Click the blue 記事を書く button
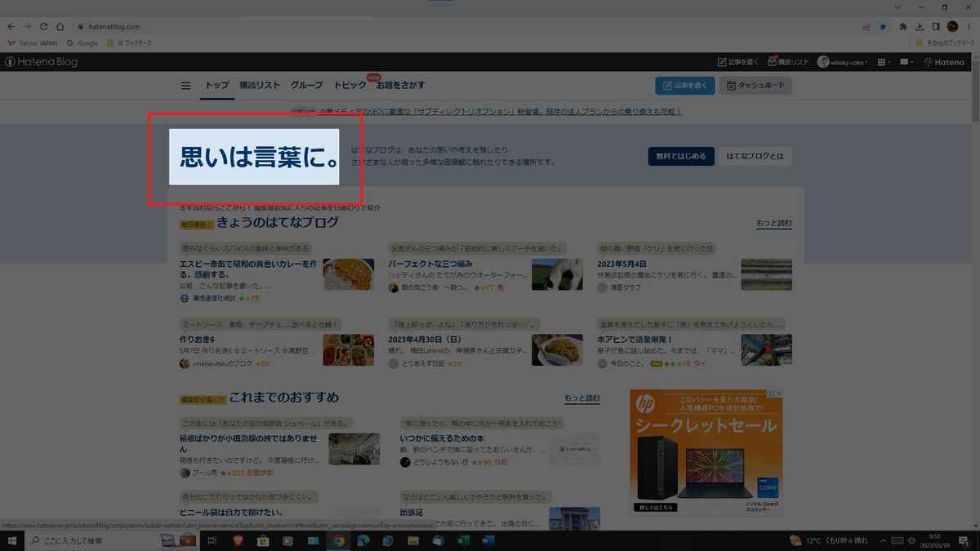This screenshot has height=551, width=980. 685,86
